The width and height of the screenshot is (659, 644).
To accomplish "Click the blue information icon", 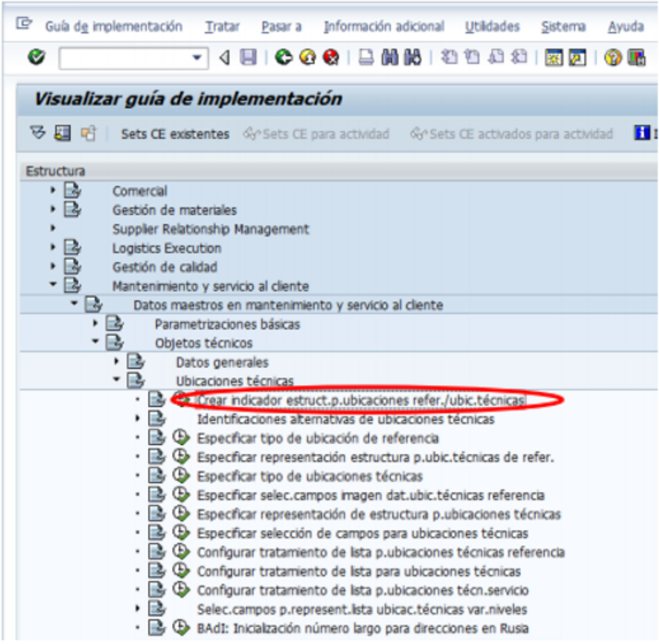I will (642, 133).
